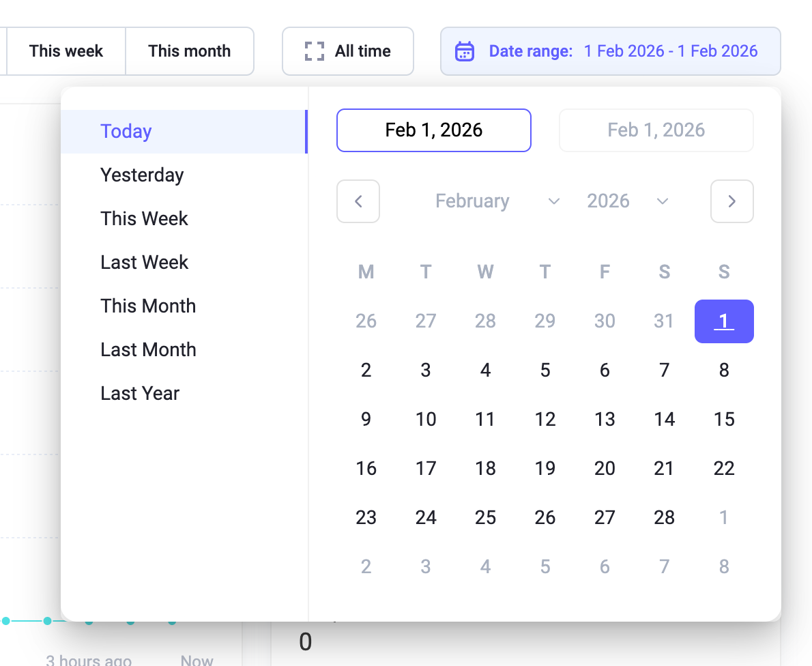Click the This month filter button
Screen dimensions: 812x666
189,51
